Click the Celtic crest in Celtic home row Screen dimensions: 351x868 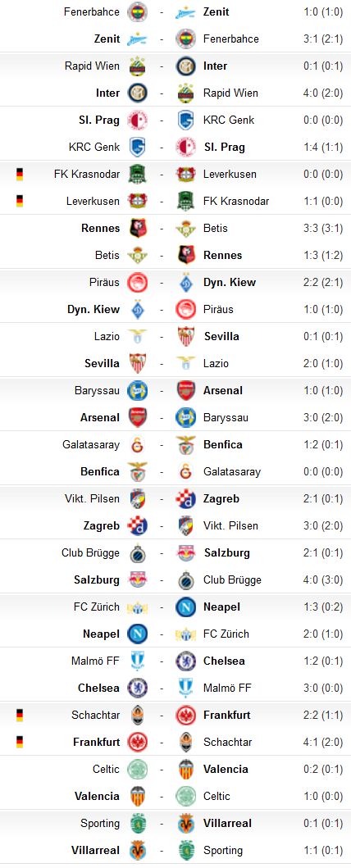(137, 769)
